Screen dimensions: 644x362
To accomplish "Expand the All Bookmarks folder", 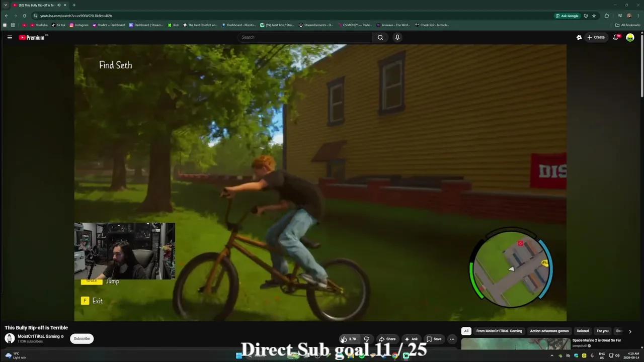I will pyautogui.click(x=627, y=25).
